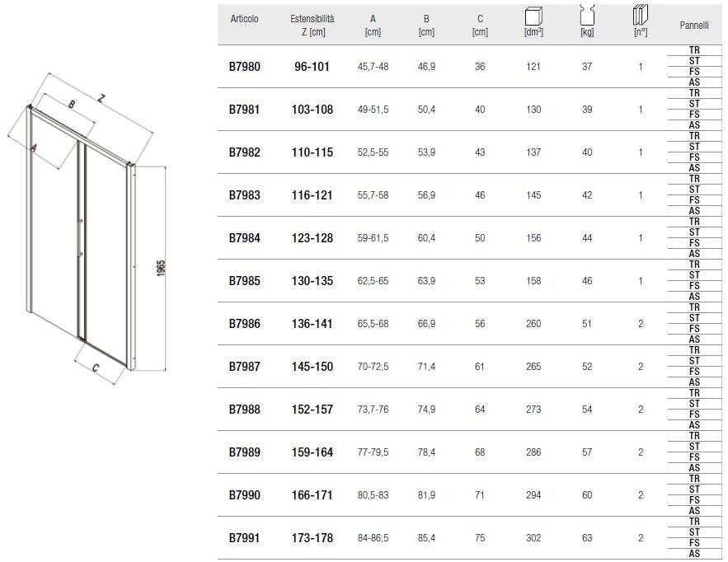
Task: Click the weight icon above kg
Action: [x=587, y=15]
